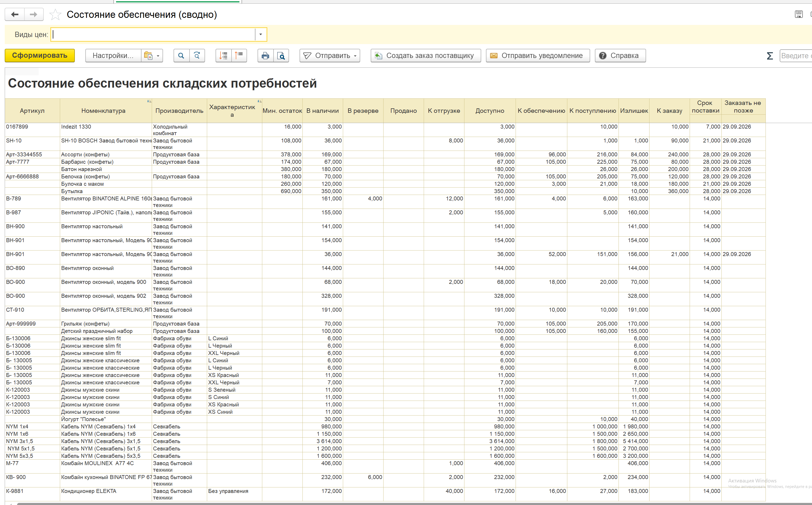Click the Find next icon in toolbar
The width and height of the screenshot is (812, 505).
tap(197, 55)
